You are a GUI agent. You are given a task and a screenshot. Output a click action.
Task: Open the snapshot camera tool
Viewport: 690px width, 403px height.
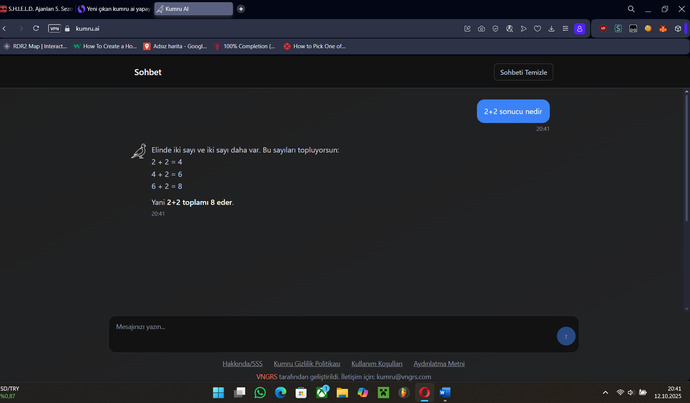pyautogui.click(x=481, y=29)
